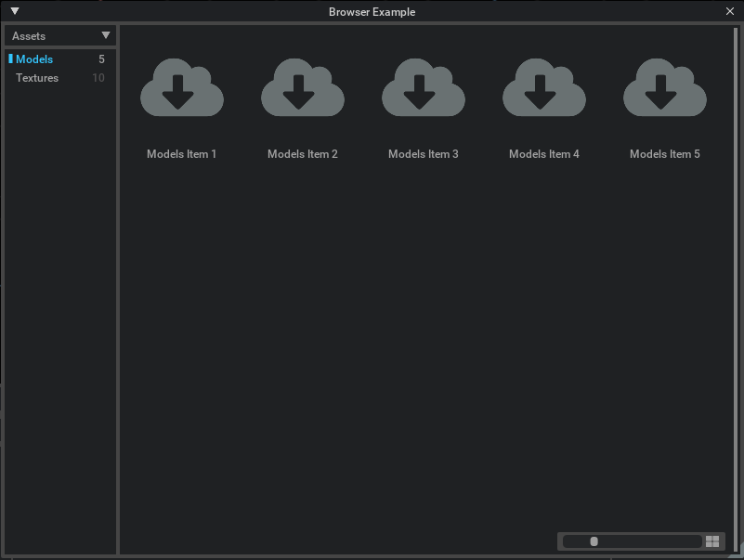Click the Textures item count 10

99,78
